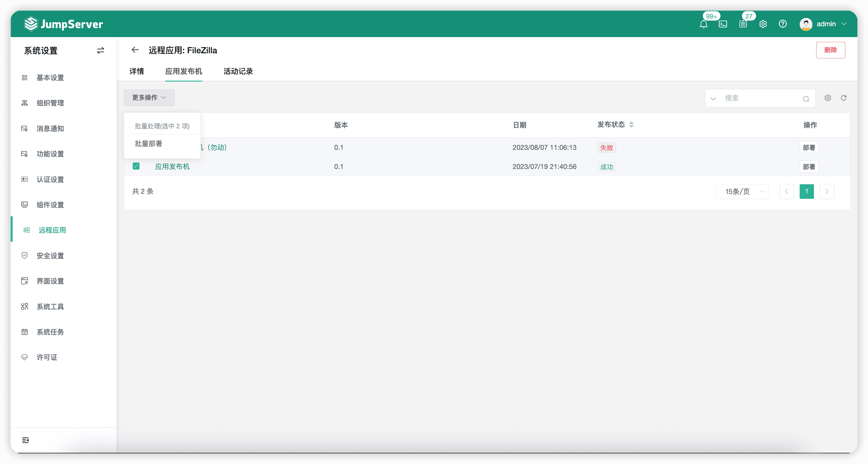
Task: Switch view with the 系统设置 swap icon
Action: tap(100, 51)
